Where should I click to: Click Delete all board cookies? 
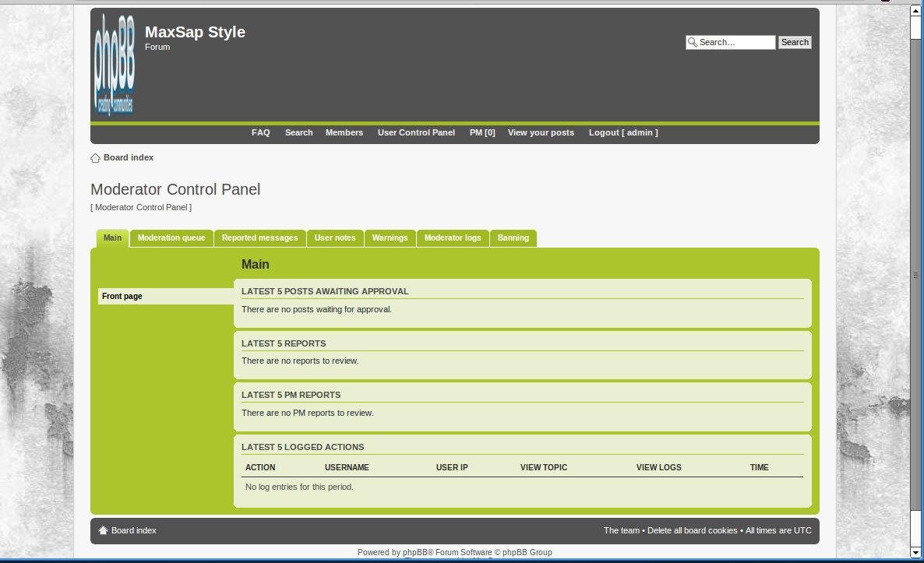[x=691, y=530]
